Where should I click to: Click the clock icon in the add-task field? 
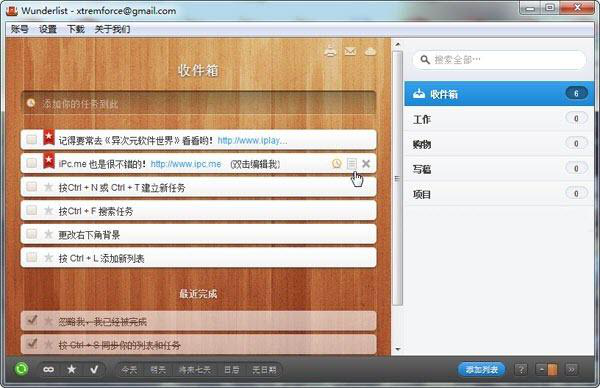[x=31, y=103]
